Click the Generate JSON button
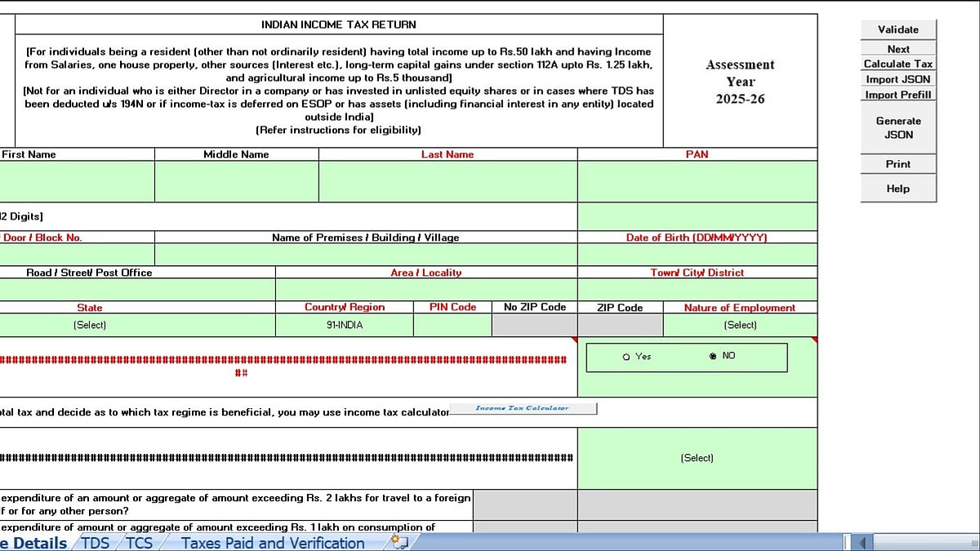 coord(898,127)
